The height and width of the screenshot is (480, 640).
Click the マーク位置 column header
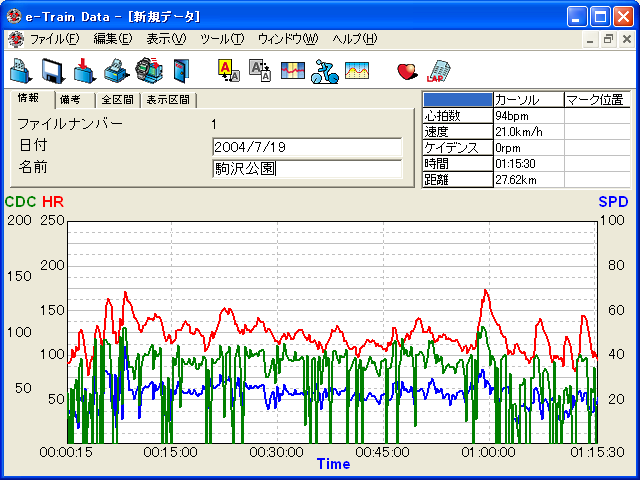[x=596, y=100]
